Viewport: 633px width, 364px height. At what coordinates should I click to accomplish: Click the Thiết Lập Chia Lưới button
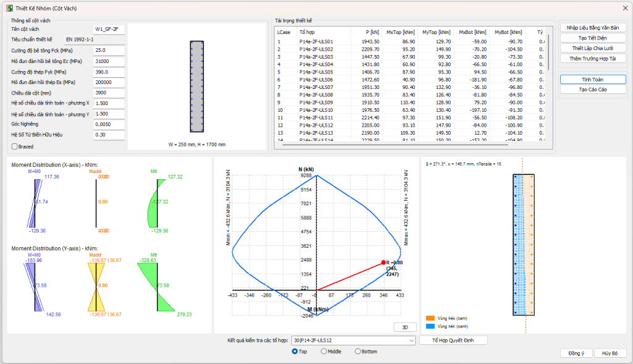click(592, 48)
